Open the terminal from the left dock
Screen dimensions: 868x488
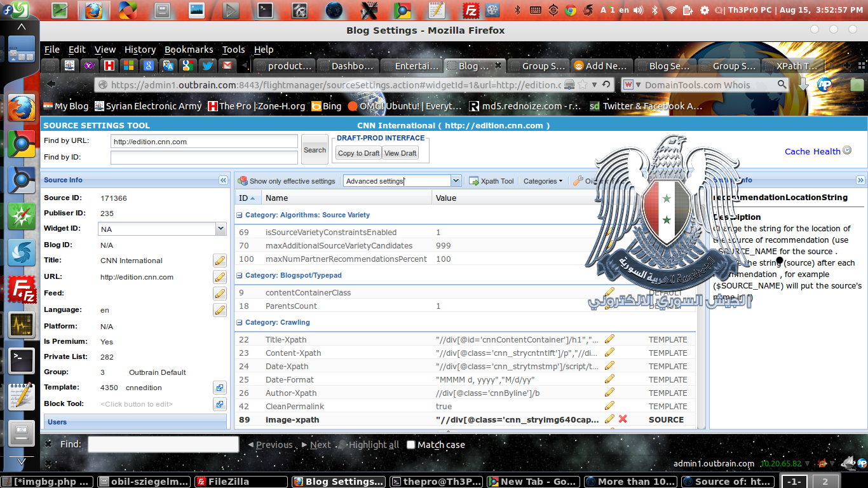click(21, 361)
